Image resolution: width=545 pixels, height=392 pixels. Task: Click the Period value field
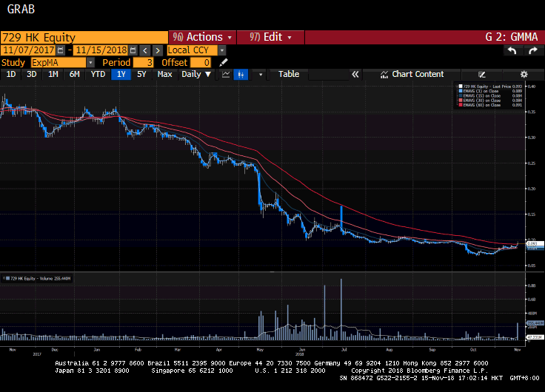coord(143,62)
